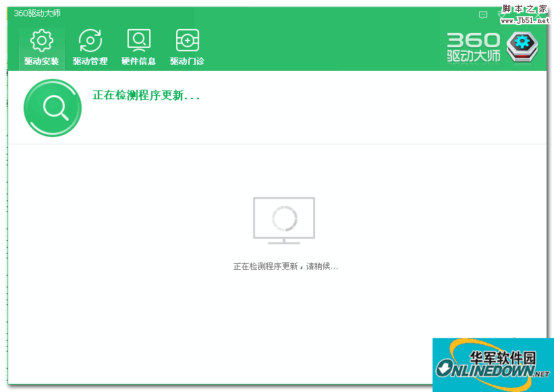Select the 驱动安装 gear icon
Image resolution: width=554 pixels, height=392 pixels.
click(41, 40)
